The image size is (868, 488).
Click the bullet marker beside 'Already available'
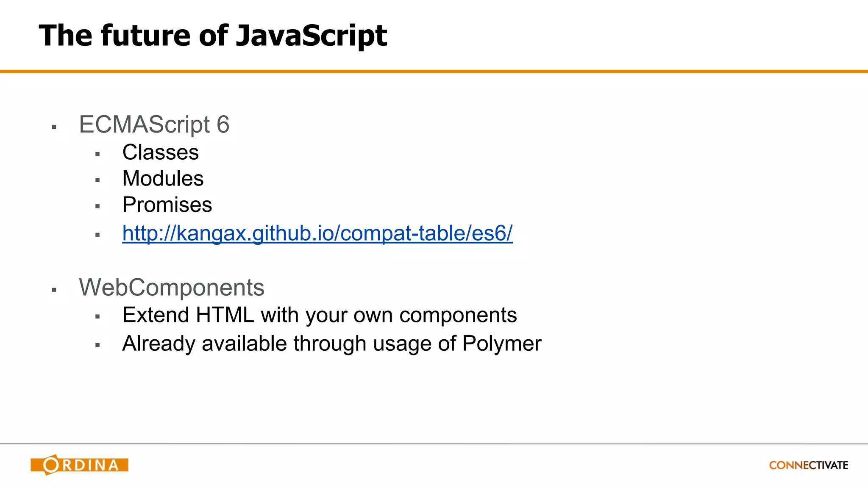pos(97,345)
